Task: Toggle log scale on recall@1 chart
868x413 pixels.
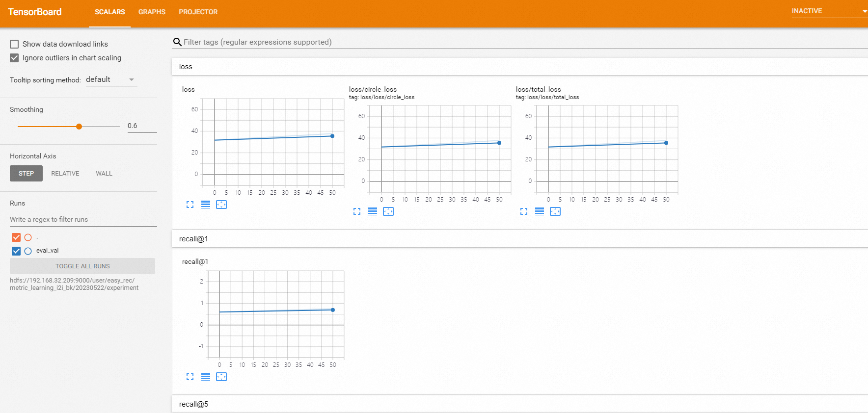Action: (206, 377)
